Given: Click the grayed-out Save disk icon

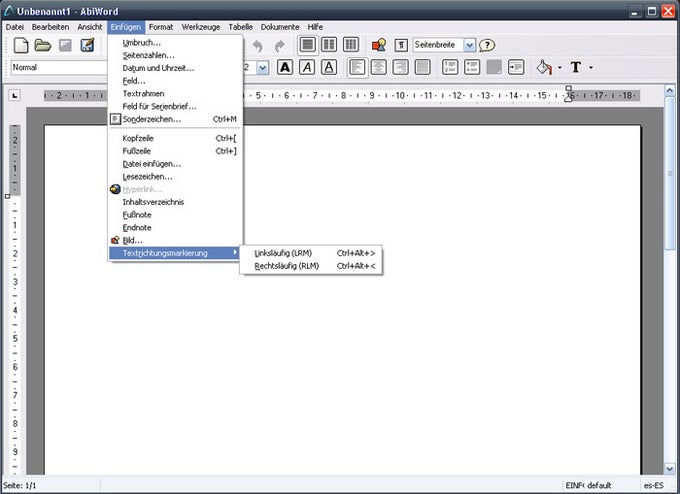Looking at the screenshot, I should [x=65, y=45].
